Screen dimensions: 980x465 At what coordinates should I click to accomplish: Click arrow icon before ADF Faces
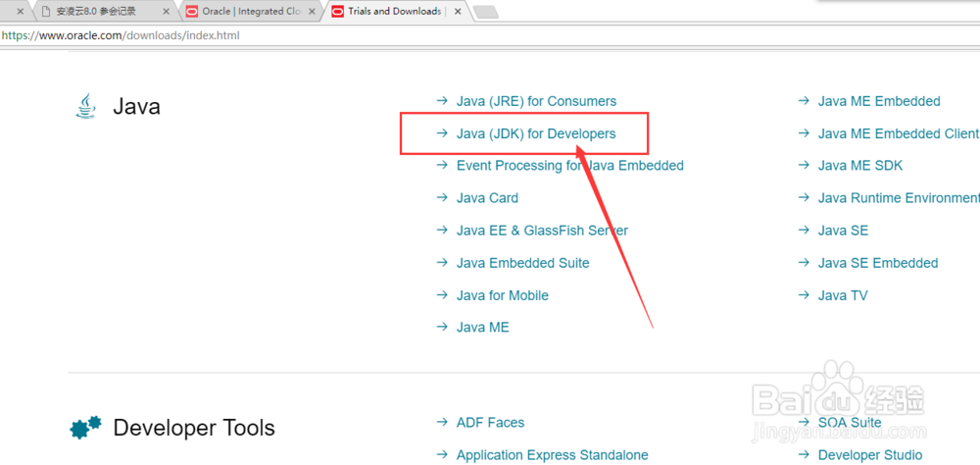click(x=442, y=423)
